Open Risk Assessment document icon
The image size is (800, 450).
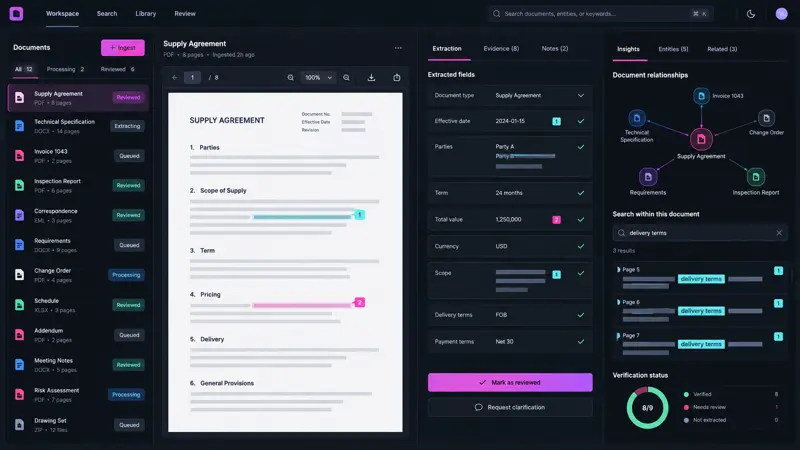click(19, 394)
